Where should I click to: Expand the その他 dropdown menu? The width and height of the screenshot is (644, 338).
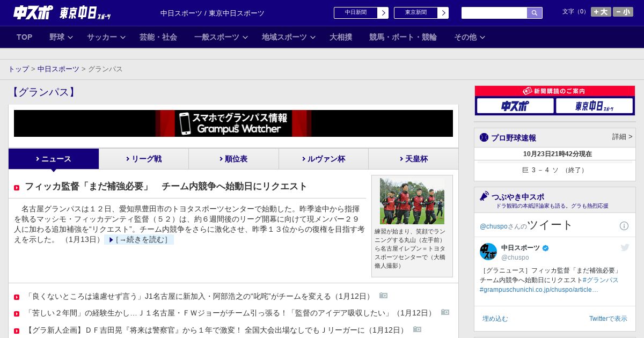pyautogui.click(x=470, y=37)
